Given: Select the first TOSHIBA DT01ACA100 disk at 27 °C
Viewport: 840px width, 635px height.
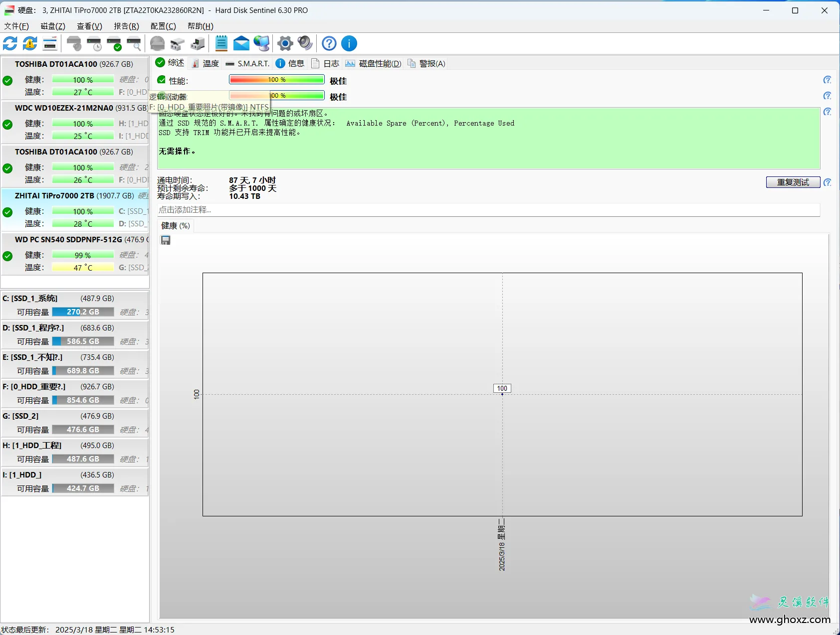Looking at the screenshot, I should point(75,78).
